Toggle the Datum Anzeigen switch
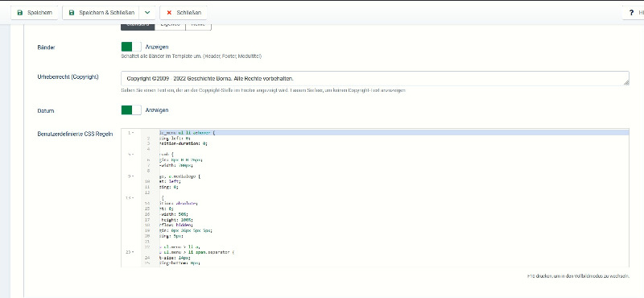This screenshot has width=644, height=298. point(131,110)
